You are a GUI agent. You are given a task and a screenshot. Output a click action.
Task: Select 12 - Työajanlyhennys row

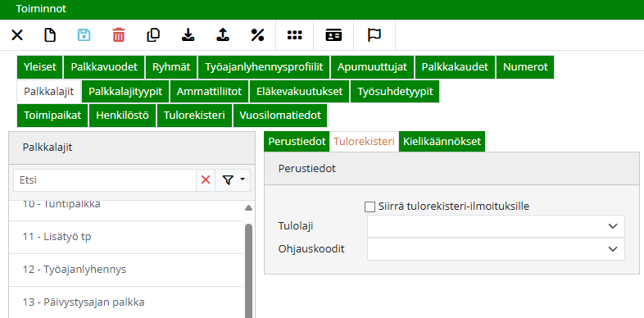coord(125,270)
